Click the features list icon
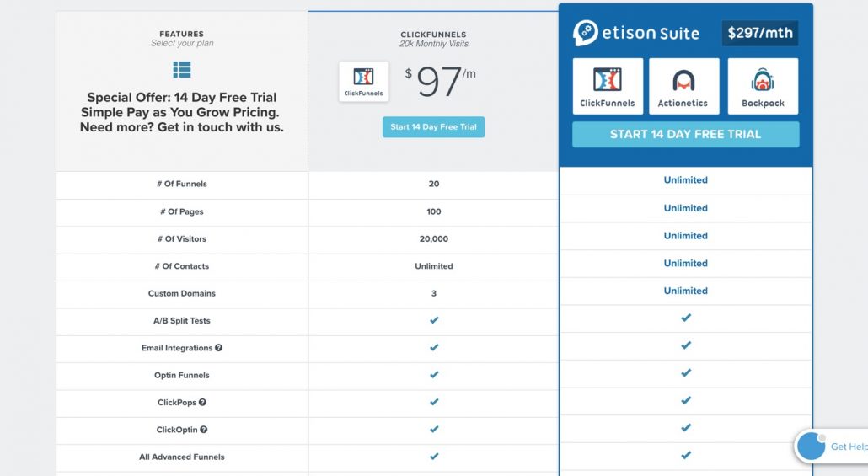 182,69
